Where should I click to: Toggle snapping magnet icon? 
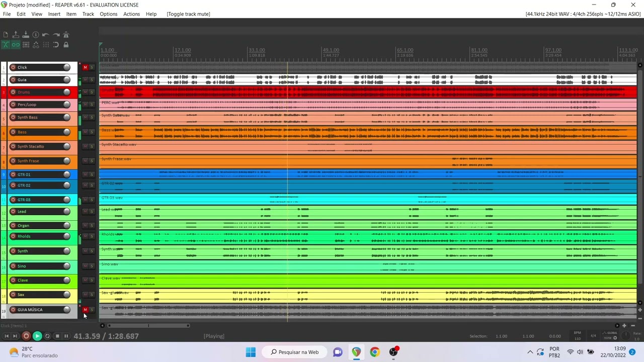pyautogui.click(x=56, y=45)
